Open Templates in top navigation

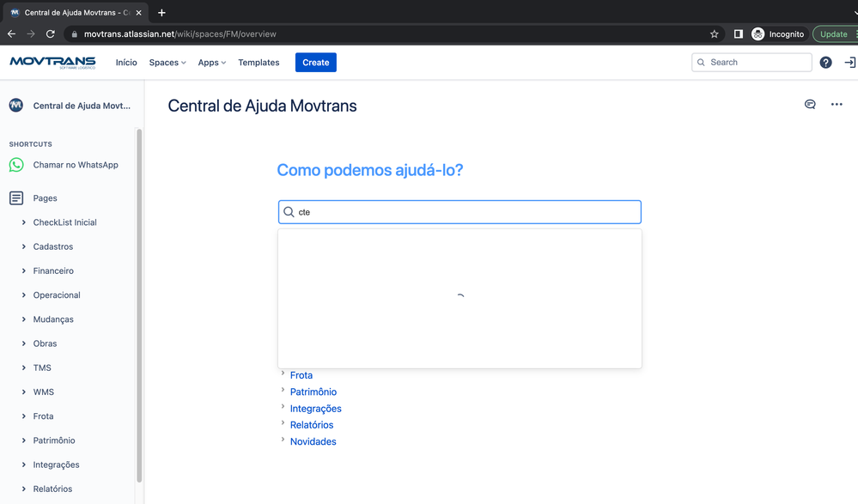click(259, 63)
